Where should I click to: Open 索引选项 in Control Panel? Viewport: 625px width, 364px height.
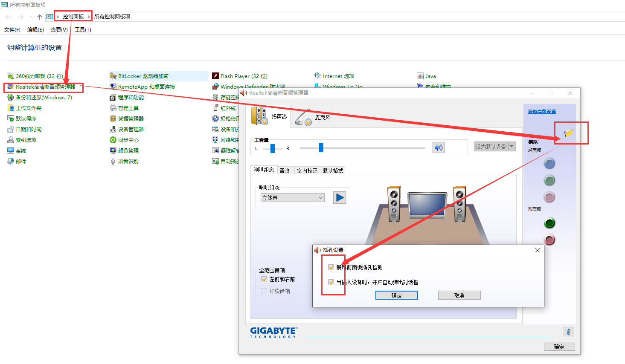tap(22, 140)
